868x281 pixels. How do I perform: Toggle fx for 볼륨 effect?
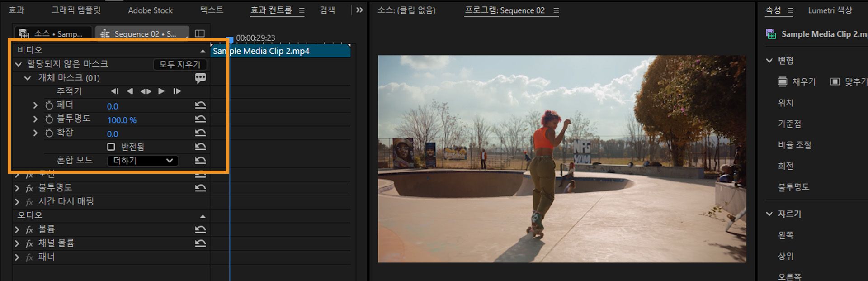[x=30, y=230]
